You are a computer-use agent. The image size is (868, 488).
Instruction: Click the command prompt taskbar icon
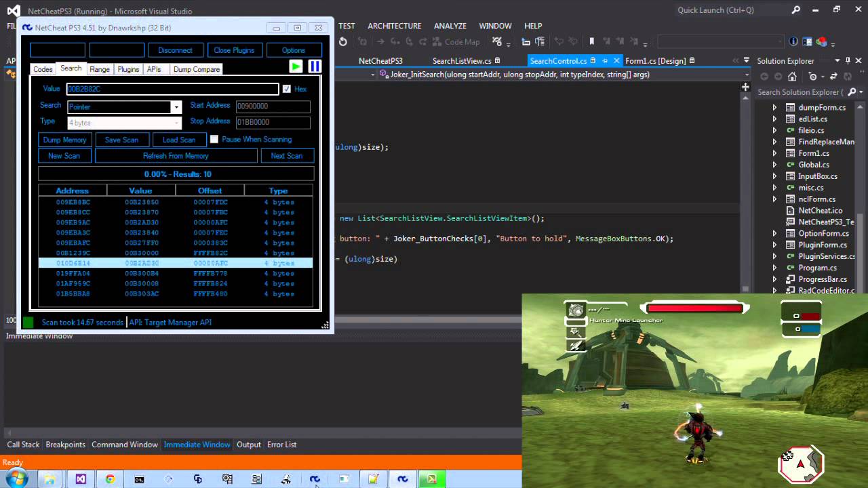[x=139, y=479]
